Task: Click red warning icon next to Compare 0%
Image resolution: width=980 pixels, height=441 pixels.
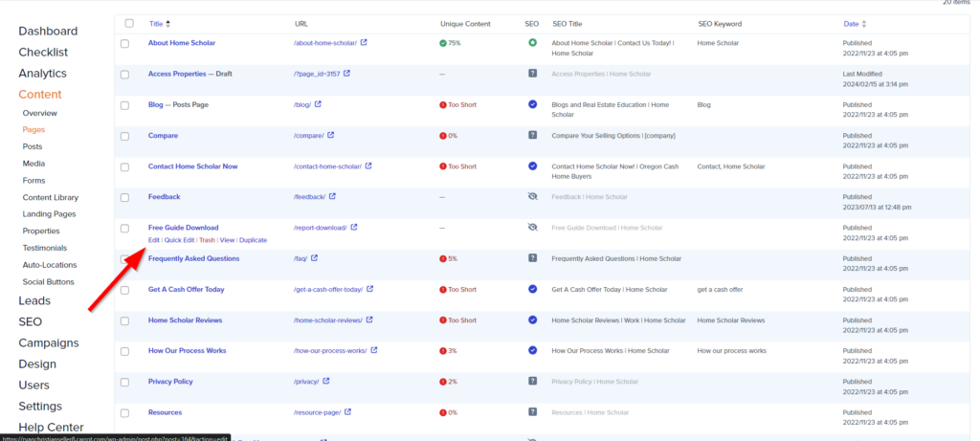Action: pos(443,136)
